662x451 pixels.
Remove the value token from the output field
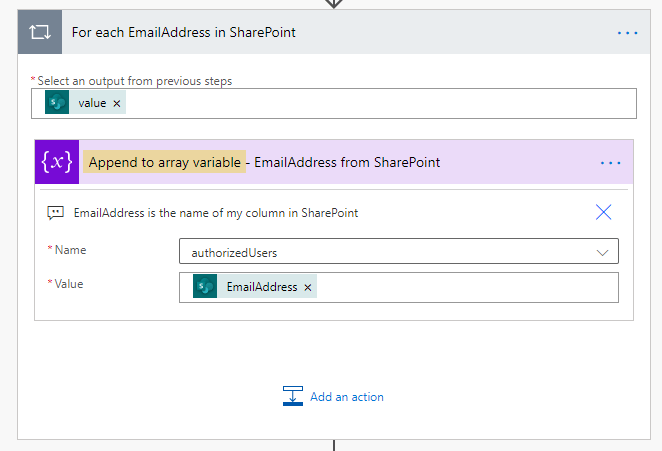point(117,103)
